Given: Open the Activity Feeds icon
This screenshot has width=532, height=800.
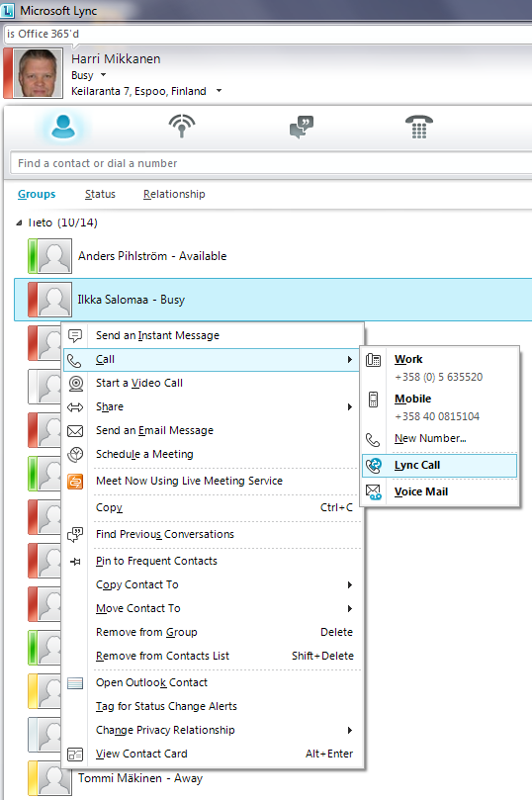Looking at the screenshot, I should (x=182, y=126).
